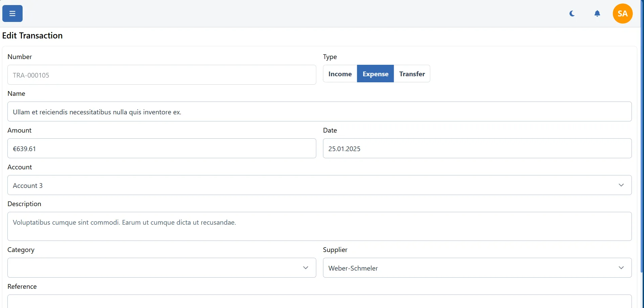
Task: Open the navigation hamburger menu
Action: pyautogui.click(x=12, y=13)
